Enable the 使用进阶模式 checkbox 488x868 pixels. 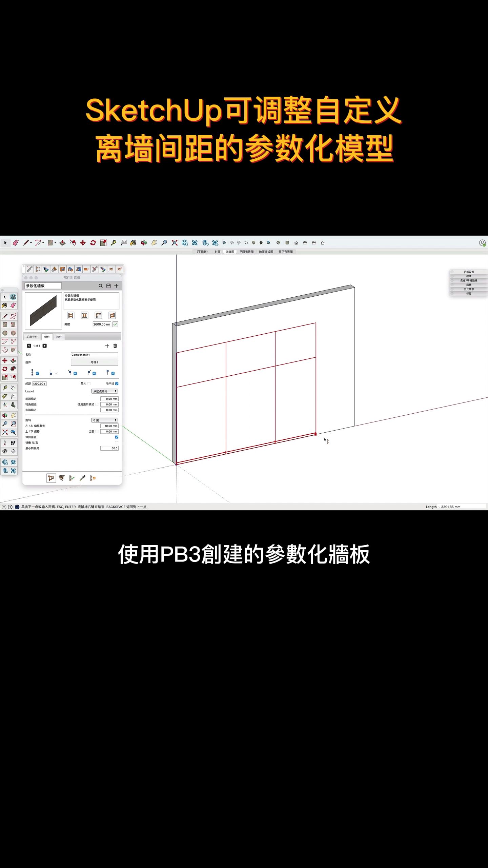[97, 404]
